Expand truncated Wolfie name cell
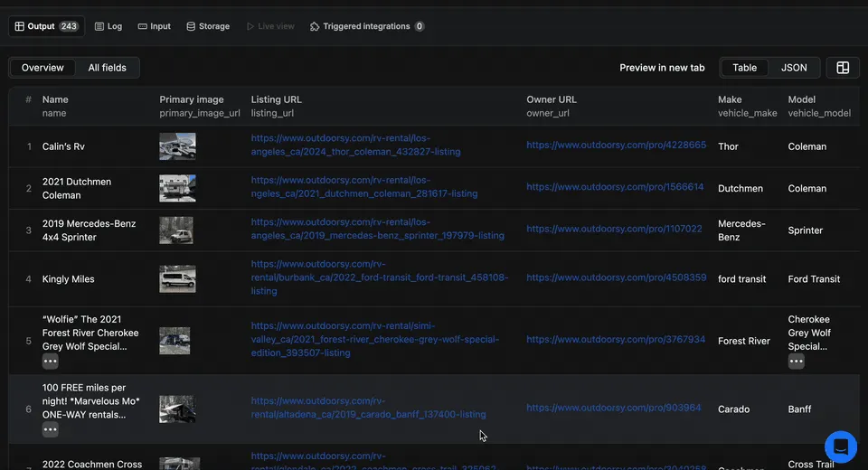868x470 pixels. pyautogui.click(x=51, y=362)
